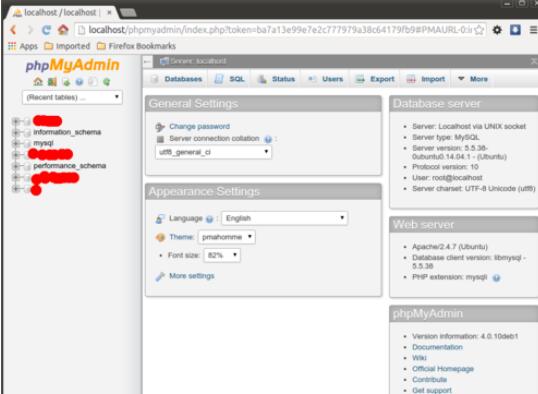Open a new browser tab
This screenshot has width=538, height=394.
coord(129,13)
